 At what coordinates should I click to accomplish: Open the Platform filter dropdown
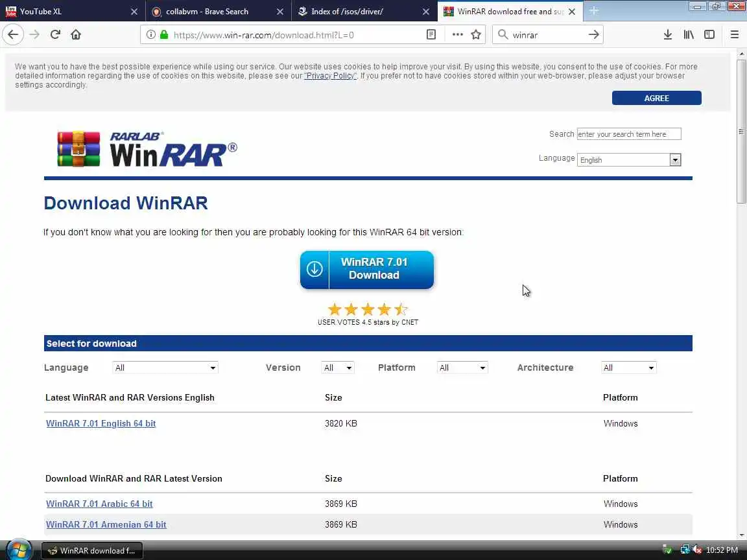(x=462, y=367)
